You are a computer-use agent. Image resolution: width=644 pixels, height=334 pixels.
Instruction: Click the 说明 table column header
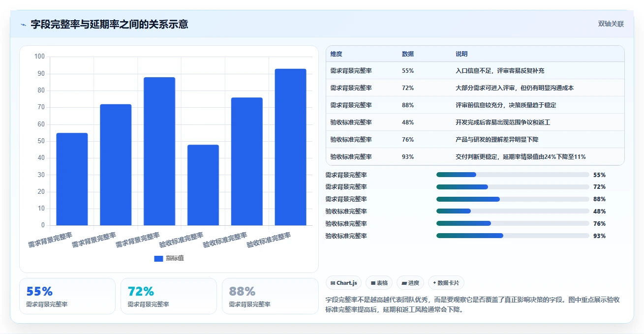[461, 54]
